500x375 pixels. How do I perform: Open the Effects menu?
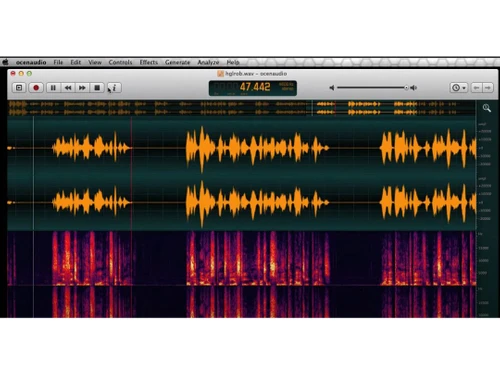click(x=149, y=62)
